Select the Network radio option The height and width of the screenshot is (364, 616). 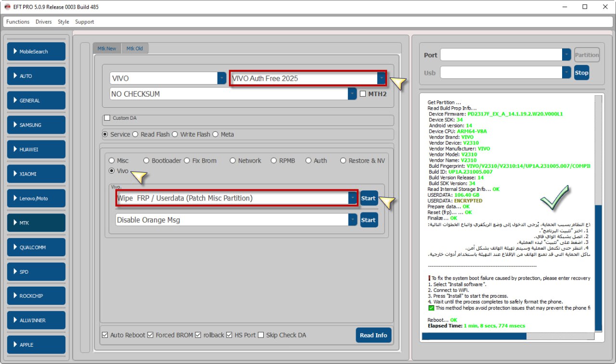232,161
